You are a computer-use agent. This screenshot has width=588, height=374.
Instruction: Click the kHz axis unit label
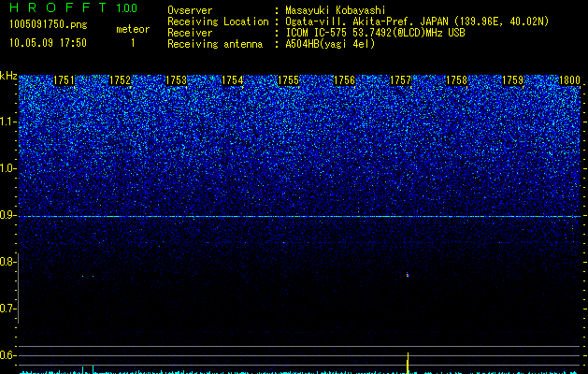point(8,76)
